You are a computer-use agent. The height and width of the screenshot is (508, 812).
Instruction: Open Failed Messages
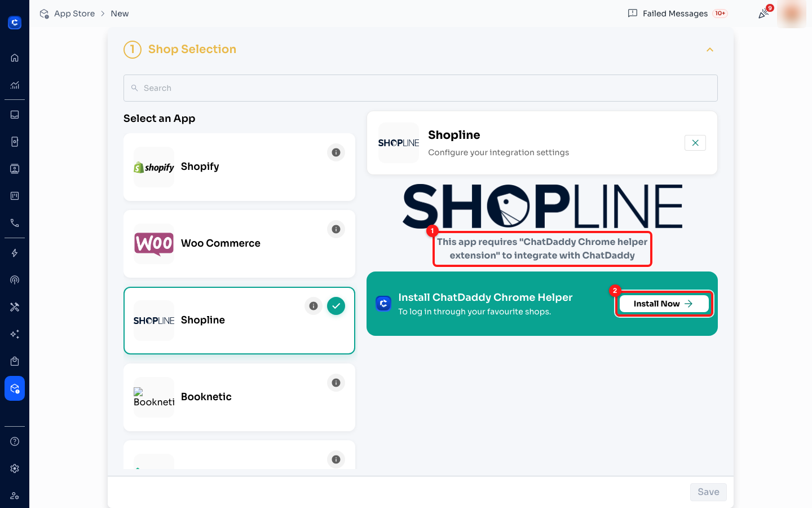coord(675,14)
